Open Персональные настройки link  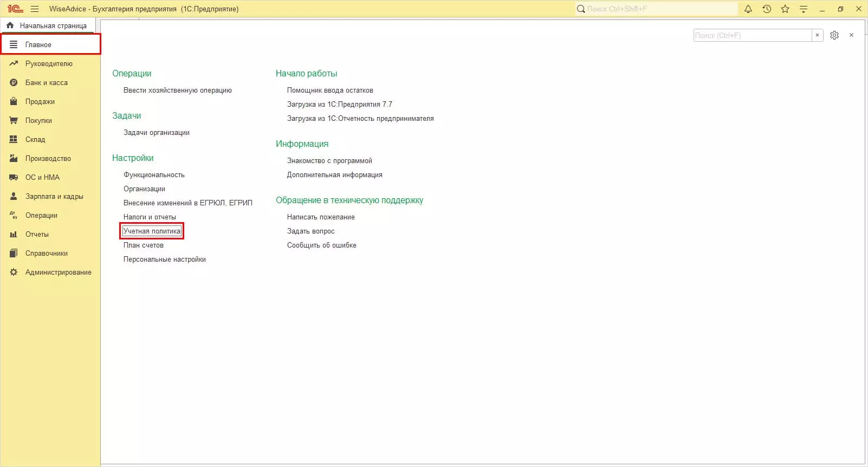point(165,259)
